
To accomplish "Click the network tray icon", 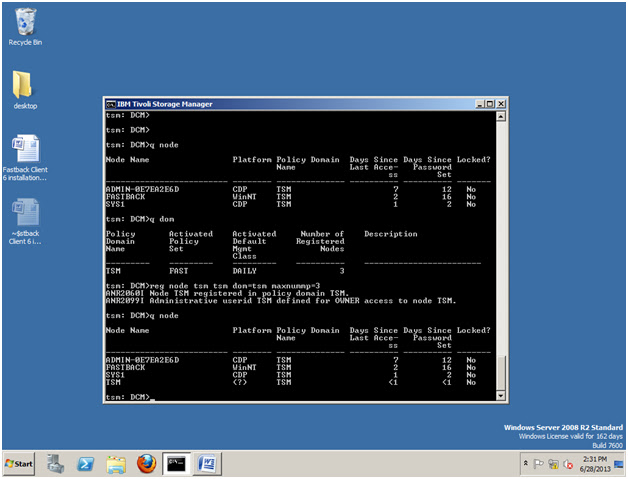I will (x=554, y=464).
